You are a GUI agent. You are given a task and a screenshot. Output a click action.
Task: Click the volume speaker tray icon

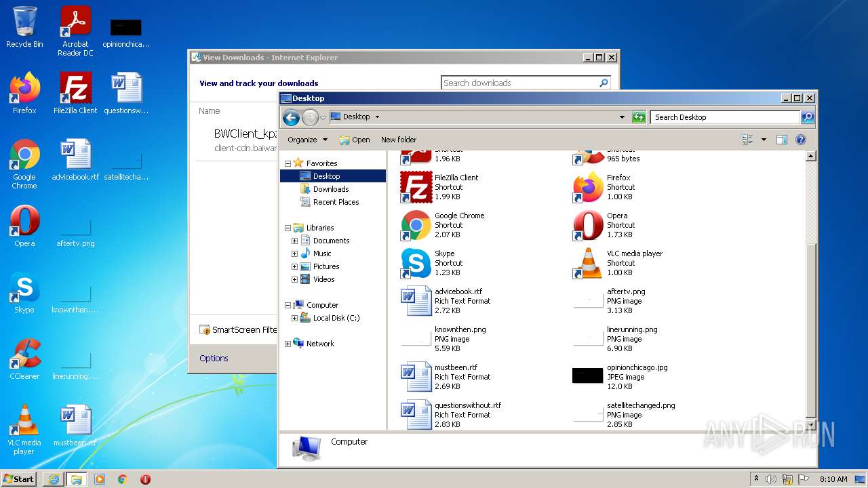pos(771,479)
